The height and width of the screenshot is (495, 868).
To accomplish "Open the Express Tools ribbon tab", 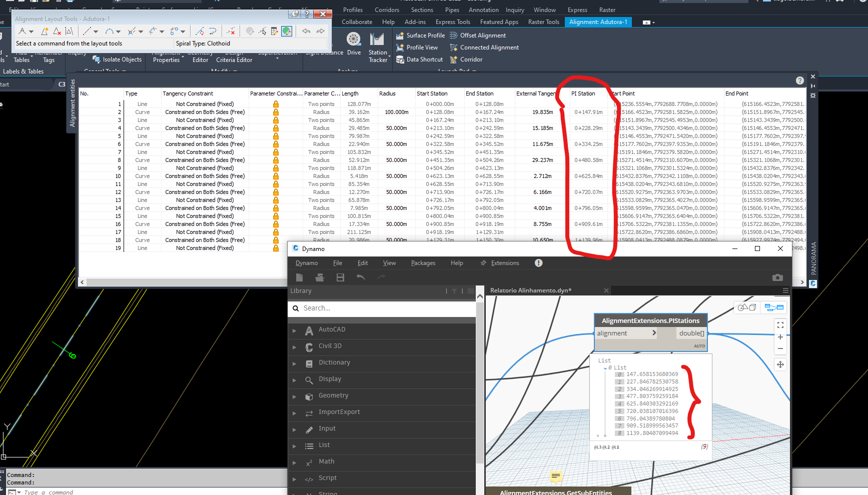I will tap(453, 22).
